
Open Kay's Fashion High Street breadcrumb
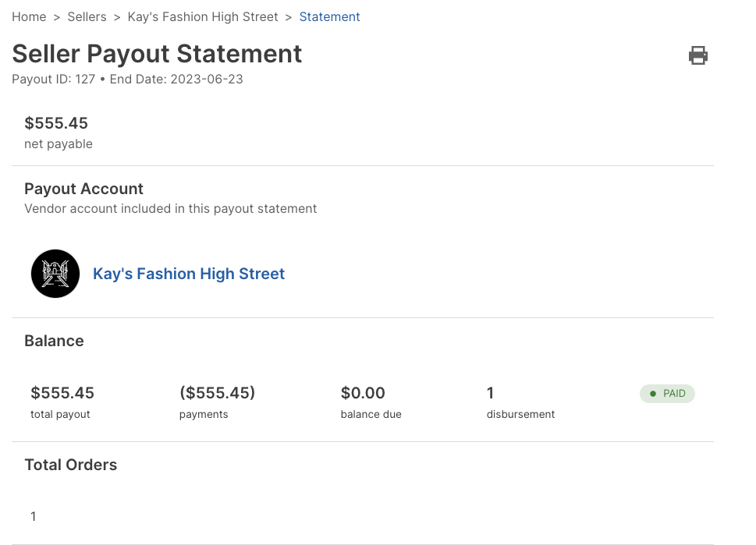click(203, 16)
